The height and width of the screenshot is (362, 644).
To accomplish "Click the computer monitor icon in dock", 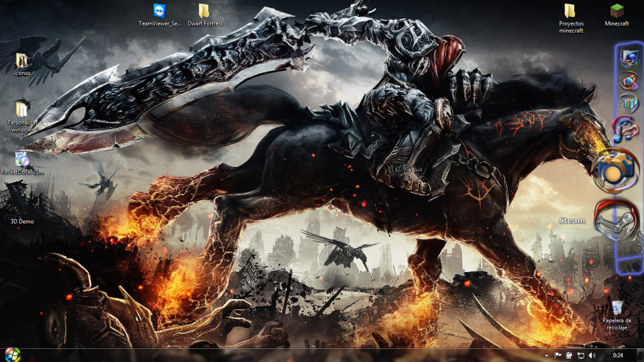I will [629, 59].
